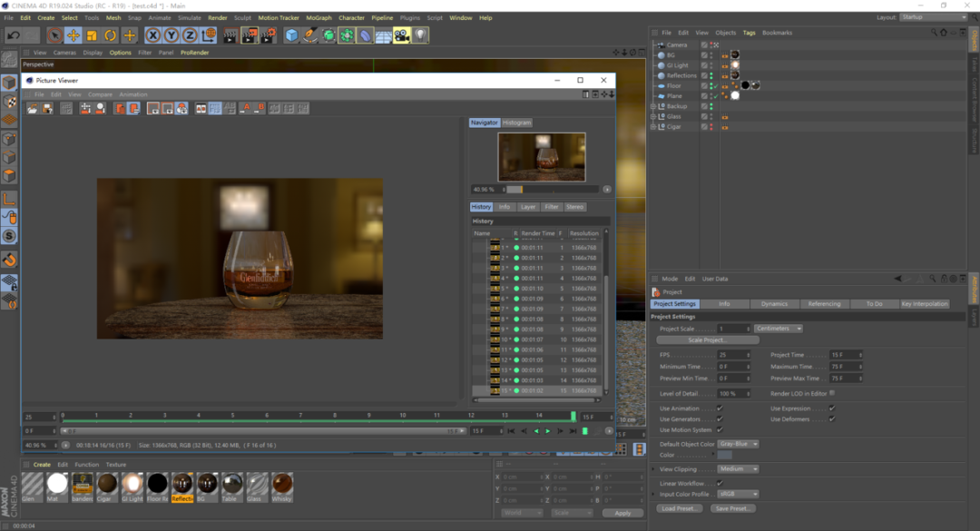Open Default Object Color dropdown
980x531 pixels.
pos(738,444)
